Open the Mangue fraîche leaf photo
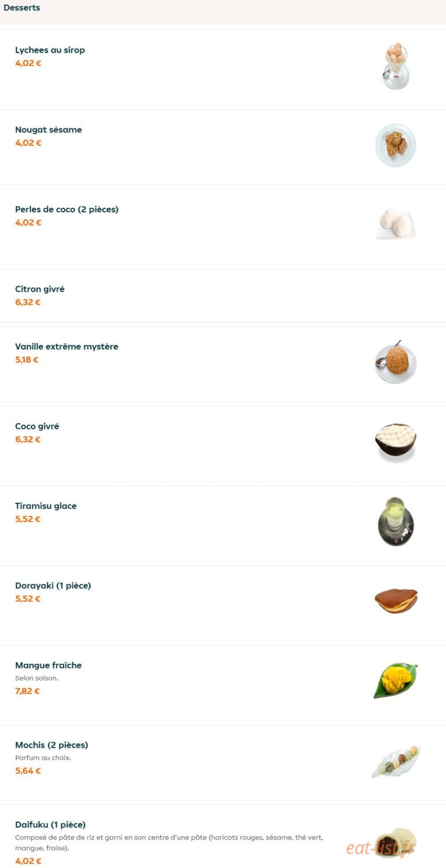This screenshot has height=868, width=446. [x=396, y=681]
